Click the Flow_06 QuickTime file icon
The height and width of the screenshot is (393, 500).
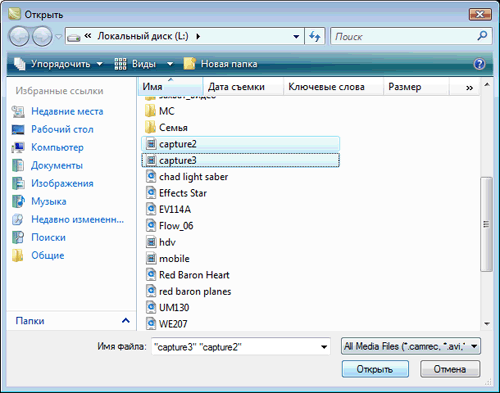pos(151,226)
